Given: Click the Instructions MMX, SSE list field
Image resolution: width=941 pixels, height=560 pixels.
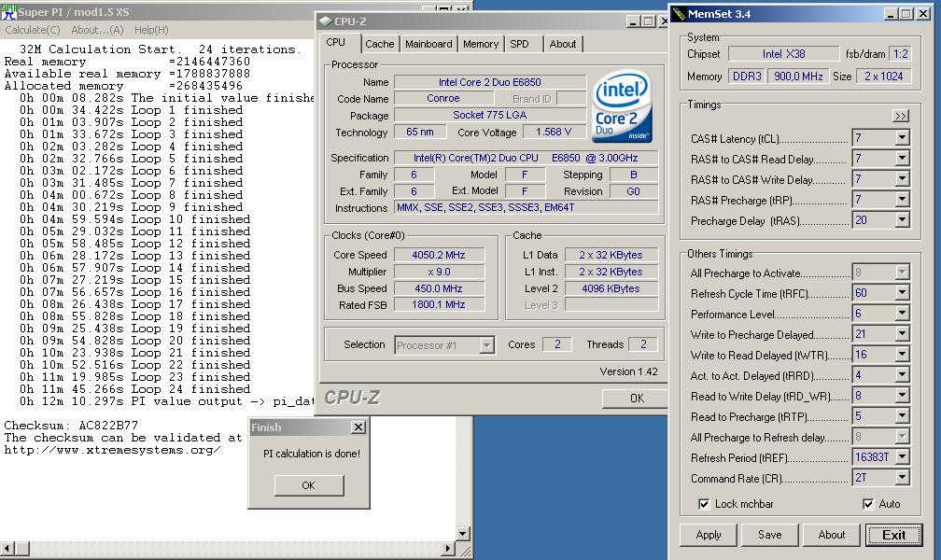Looking at the screenshot, I should [x=526, y=208].
